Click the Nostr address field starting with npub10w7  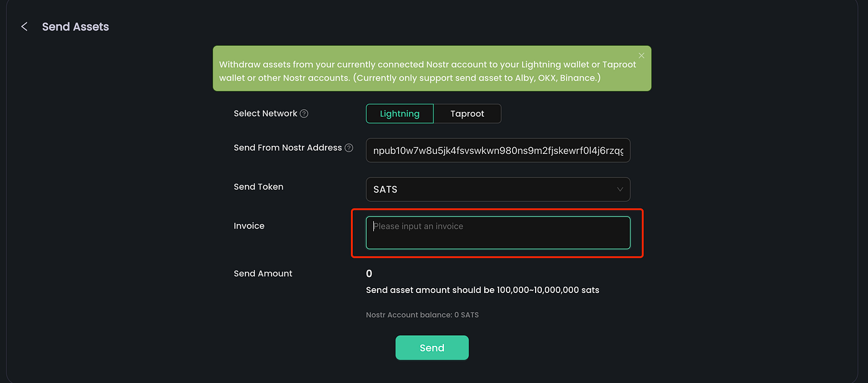498,150
